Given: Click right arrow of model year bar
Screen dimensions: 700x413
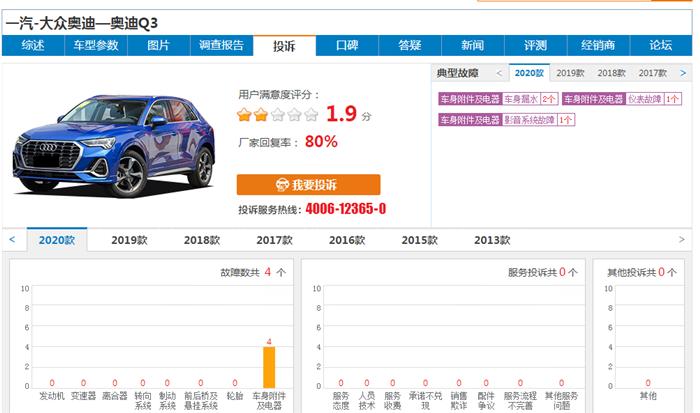Looking at the screenshot, I should (x=681, y=240).
